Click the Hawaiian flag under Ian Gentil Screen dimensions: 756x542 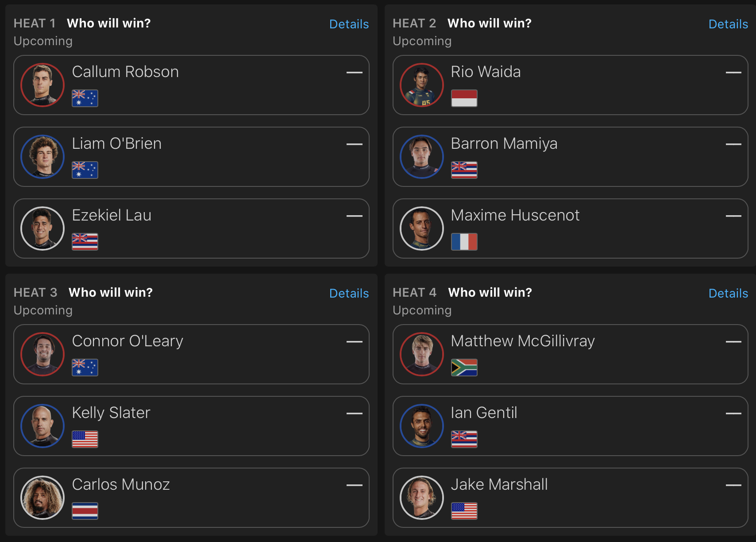(464, 439)
